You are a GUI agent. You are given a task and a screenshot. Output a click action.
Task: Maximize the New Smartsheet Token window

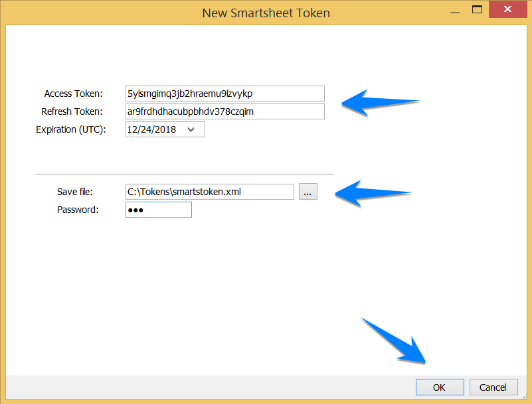(x=477, y=9)
